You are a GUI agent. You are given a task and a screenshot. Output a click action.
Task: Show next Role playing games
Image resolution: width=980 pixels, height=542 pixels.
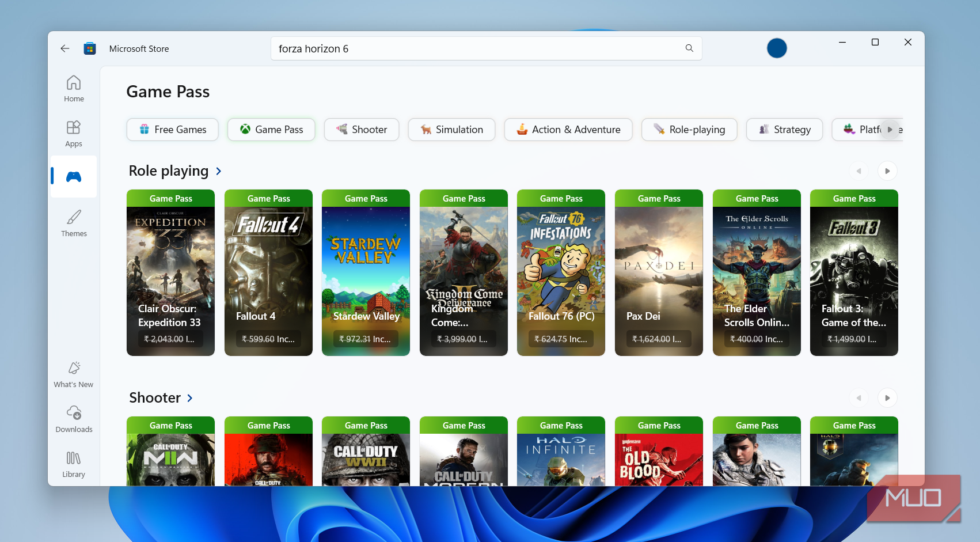tap(887, 171)
